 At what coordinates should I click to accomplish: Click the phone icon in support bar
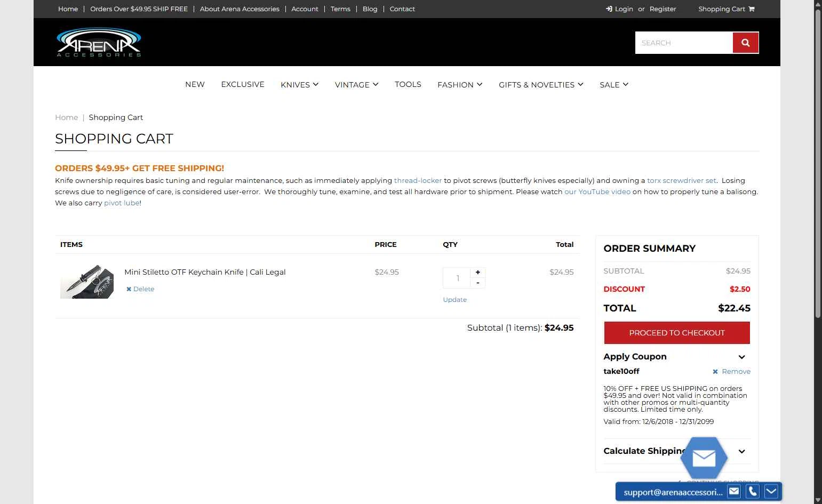[753, 491]
